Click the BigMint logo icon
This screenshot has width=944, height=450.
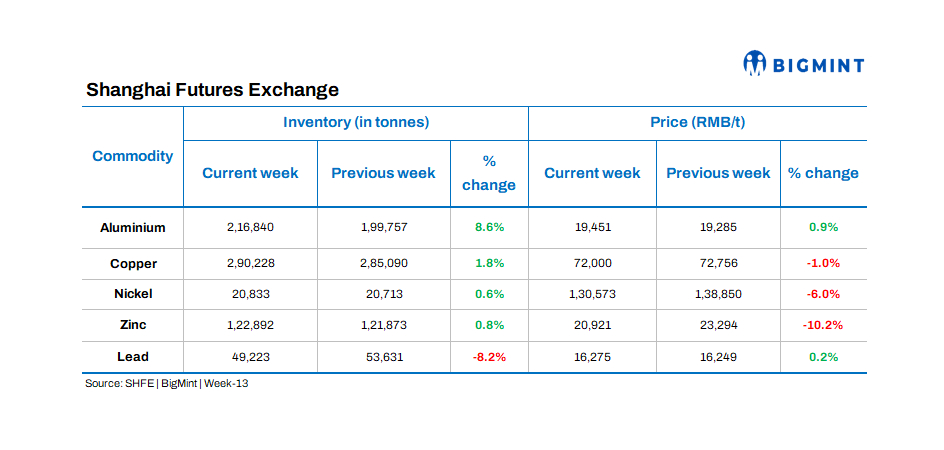[x=754, y=64]
